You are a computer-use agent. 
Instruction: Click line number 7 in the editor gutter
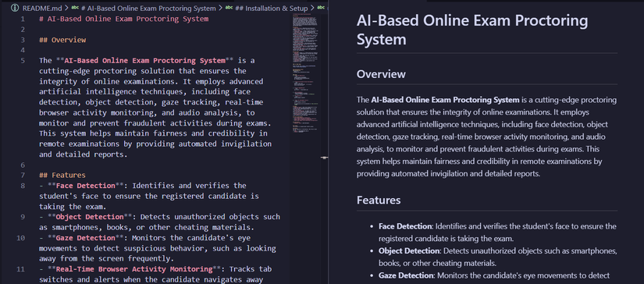[x=23, y=176]
